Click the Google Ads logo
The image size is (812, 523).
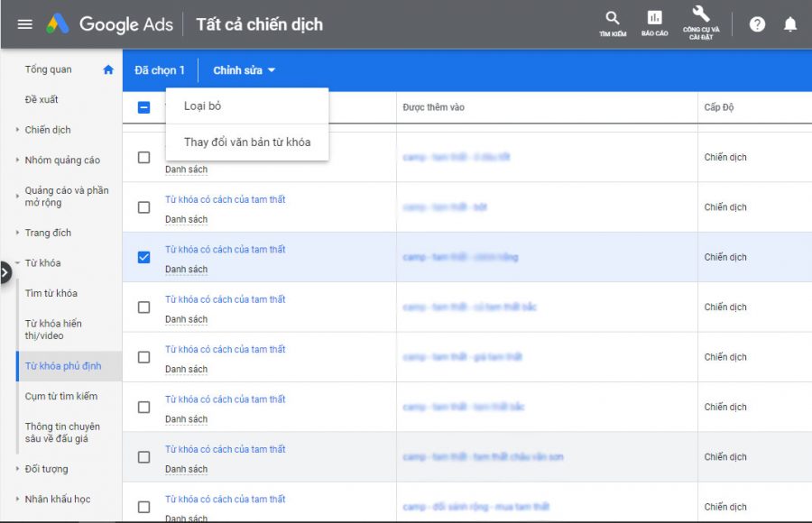pos(109,24)
